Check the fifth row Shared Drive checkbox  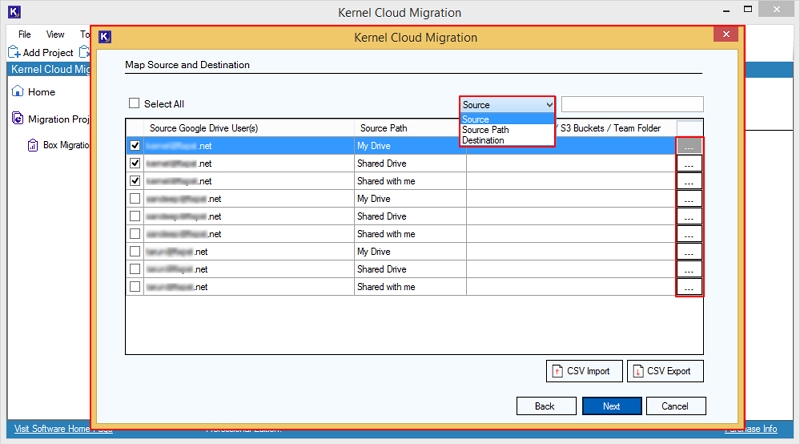click(135, 216)
